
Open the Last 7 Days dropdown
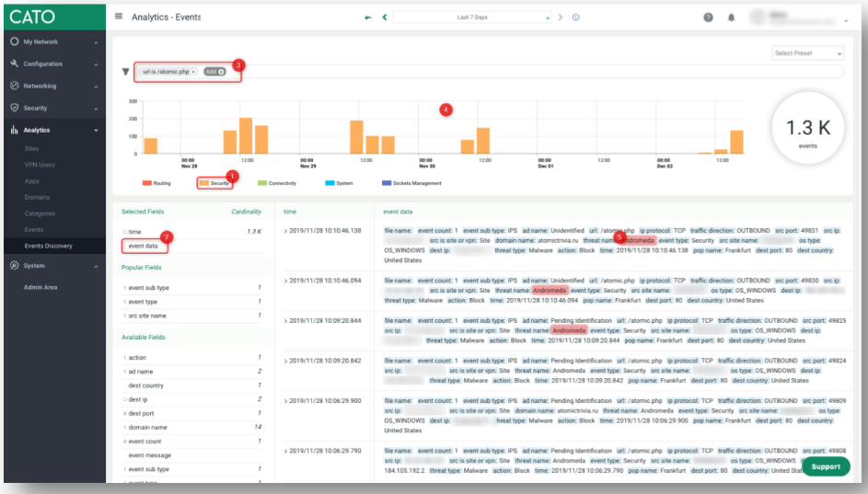[x=471, y=17]
